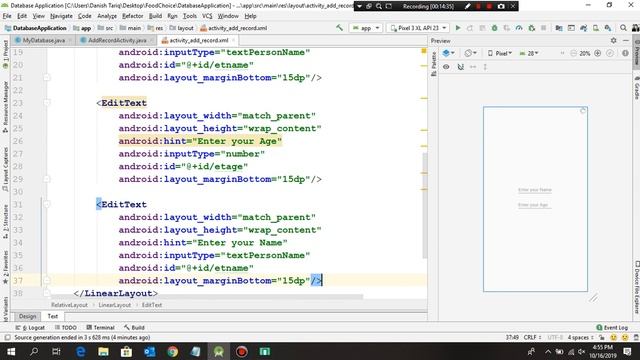
Task: Click the Sync Project with Gradle icon
Action: tap(584, 28)
